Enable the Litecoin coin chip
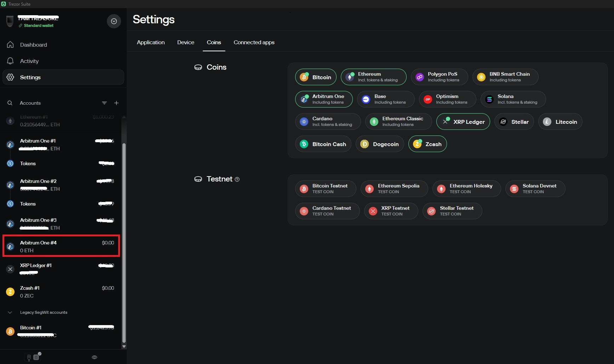Viewport: 614px width, 364px height. click(x=560, y=122)
